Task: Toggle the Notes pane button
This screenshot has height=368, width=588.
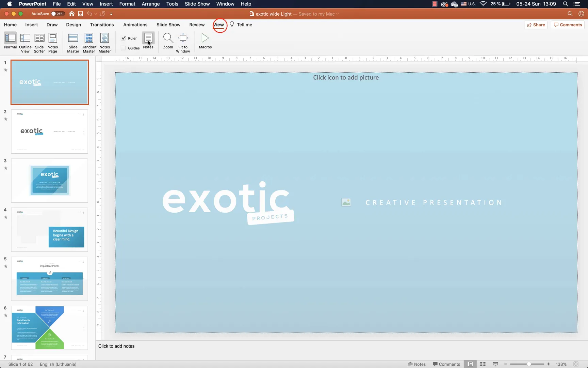Action: (148, 41)
